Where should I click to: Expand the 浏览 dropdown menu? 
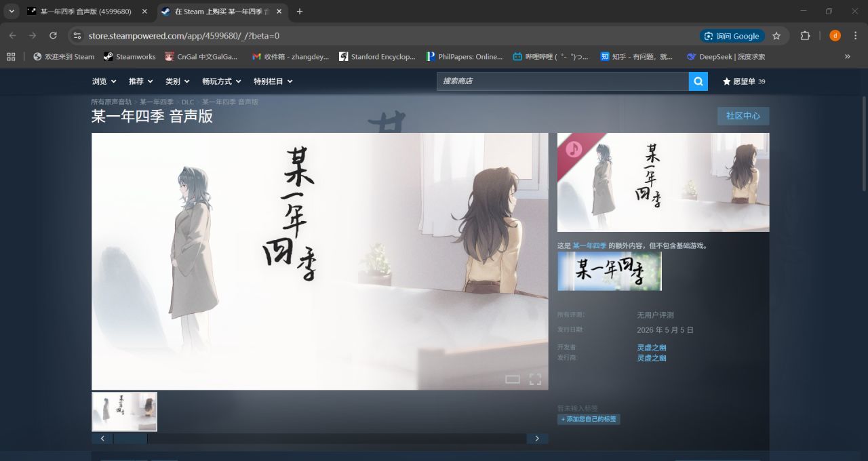click(x=104, y=81)
